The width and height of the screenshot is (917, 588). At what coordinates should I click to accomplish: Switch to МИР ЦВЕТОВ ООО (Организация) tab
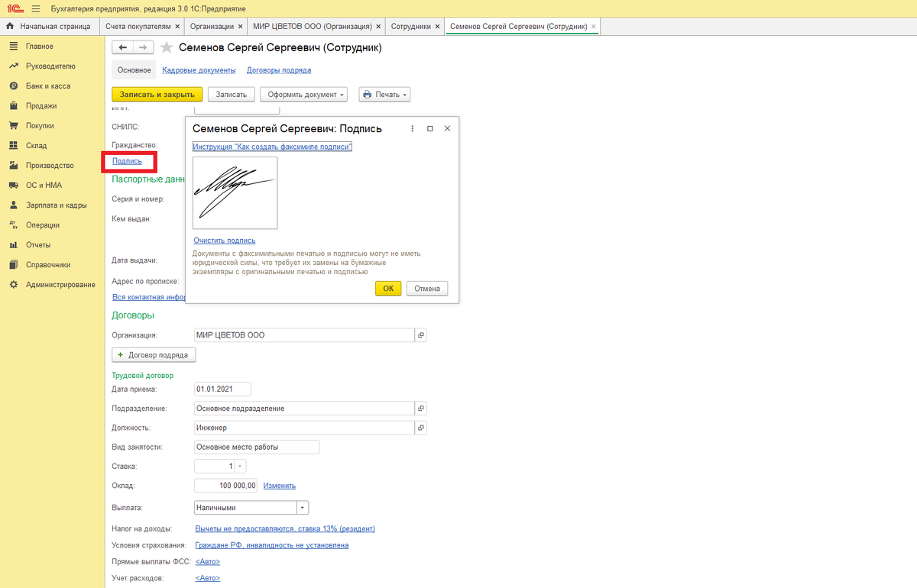[312, 26]
